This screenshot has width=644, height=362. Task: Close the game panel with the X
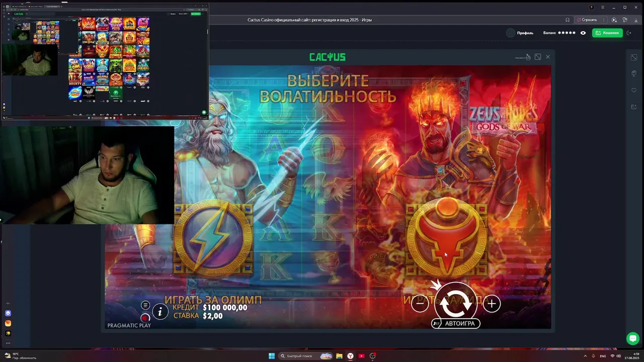(548, 57)
